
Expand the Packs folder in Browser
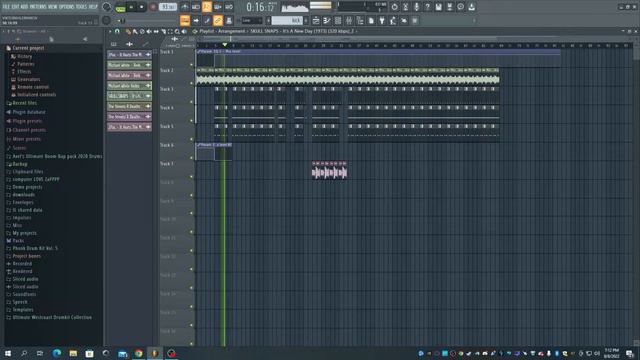coord(18,241)
